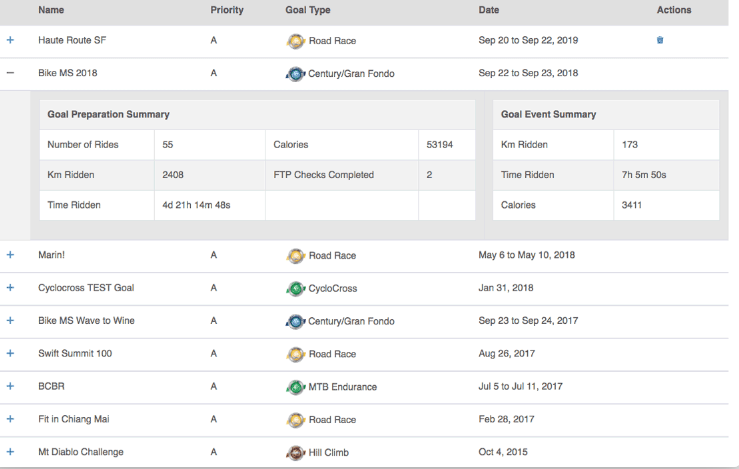This screenshot has height=469, width=739.
Task: Click the MTB Endurance goal icon
Action: [295, 387]
